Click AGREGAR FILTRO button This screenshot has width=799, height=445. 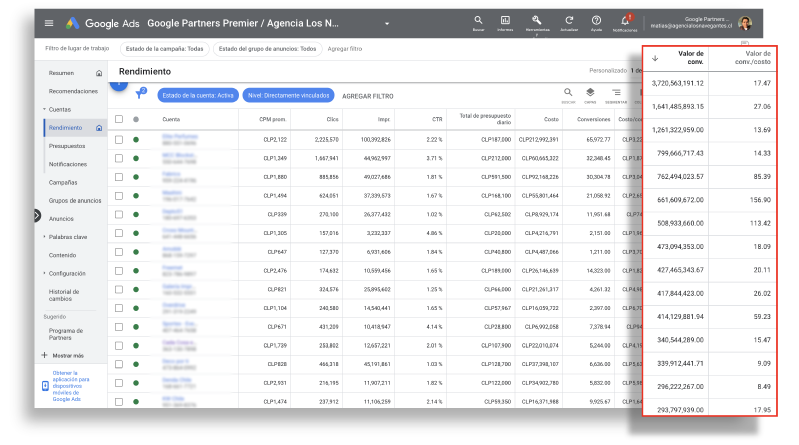coord(368,96)
